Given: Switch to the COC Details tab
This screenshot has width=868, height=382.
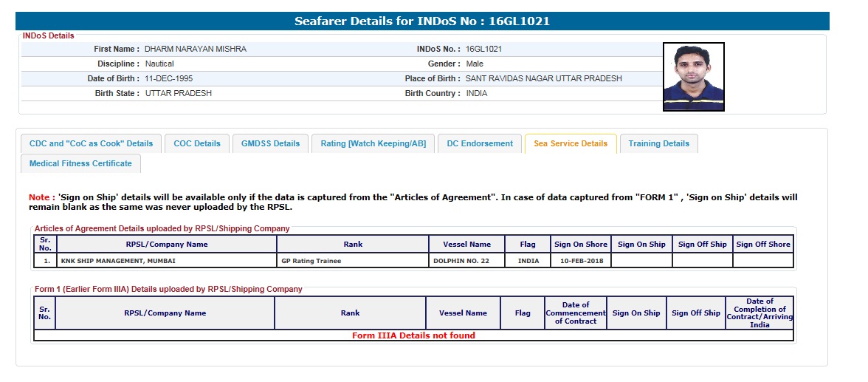Looking at the screenshot, I should click(197, 143).
